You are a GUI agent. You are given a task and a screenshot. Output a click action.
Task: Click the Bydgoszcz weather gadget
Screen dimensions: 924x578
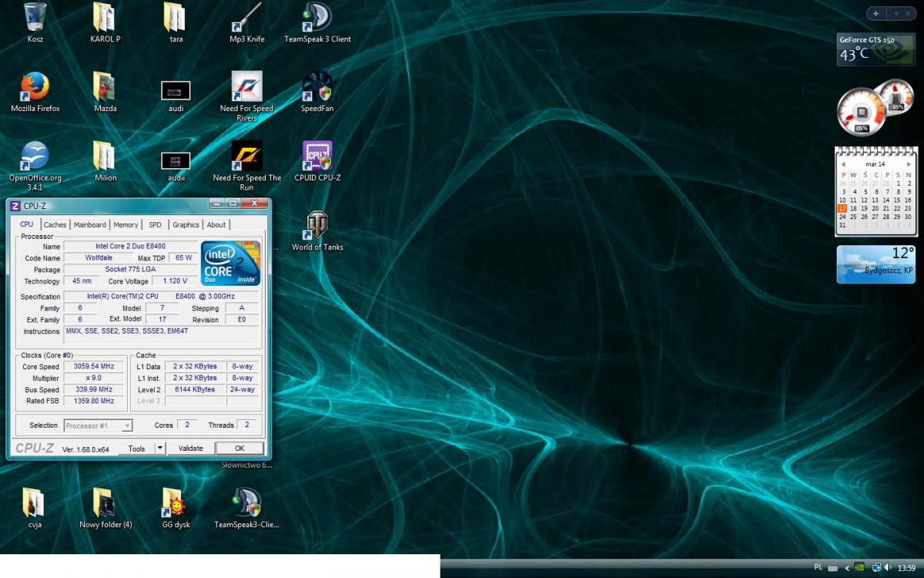tap(876, 264)
